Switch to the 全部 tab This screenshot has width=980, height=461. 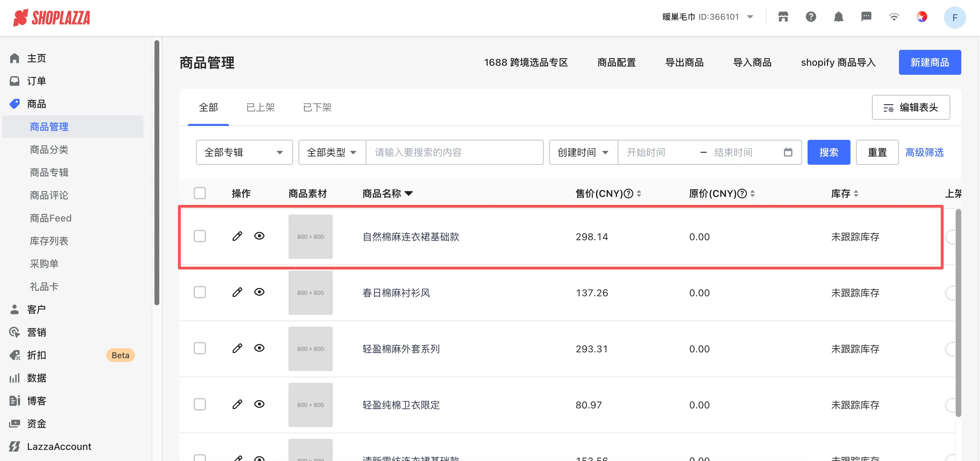(x=208, y=107)
